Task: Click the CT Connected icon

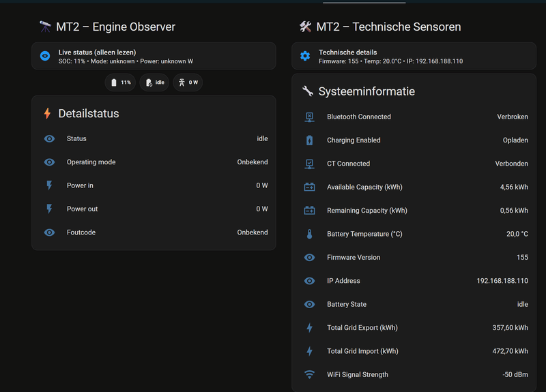Action: point(309,164)
